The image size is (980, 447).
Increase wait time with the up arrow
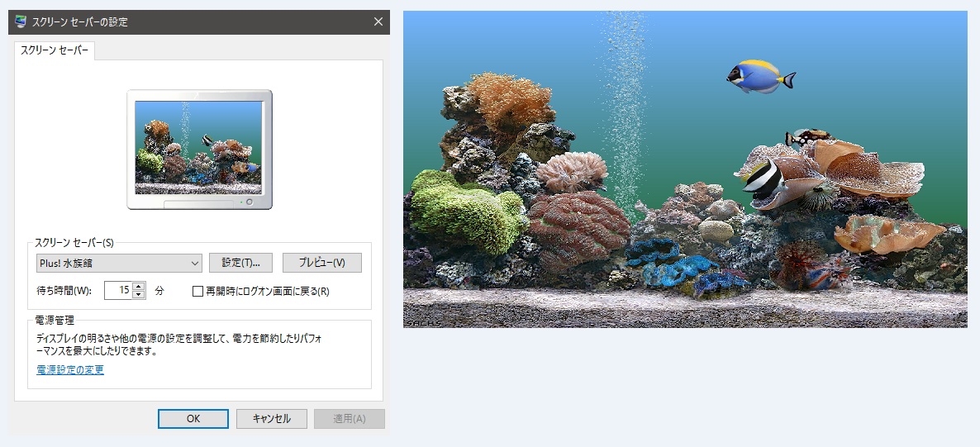tap(139, 286)
